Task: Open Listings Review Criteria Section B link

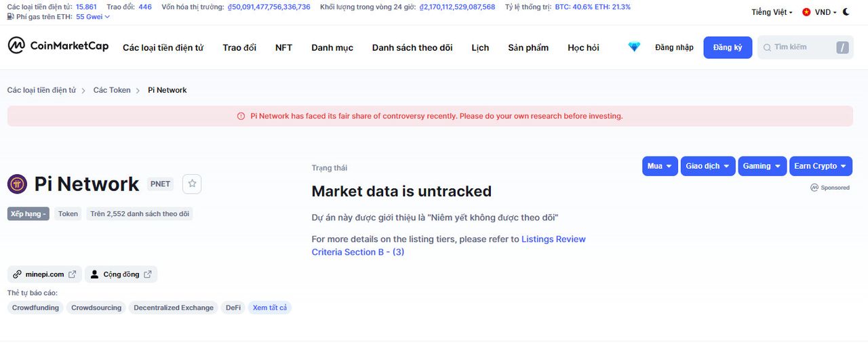Action: point(449,245)
